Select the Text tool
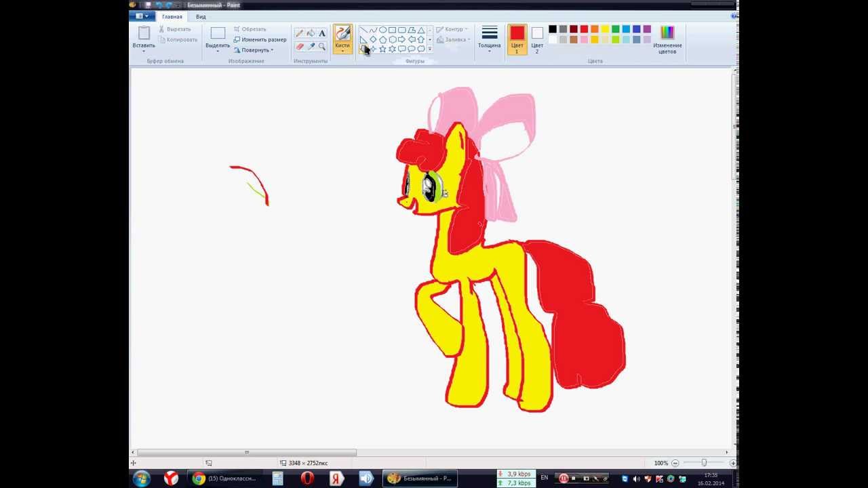 [322, 33]
